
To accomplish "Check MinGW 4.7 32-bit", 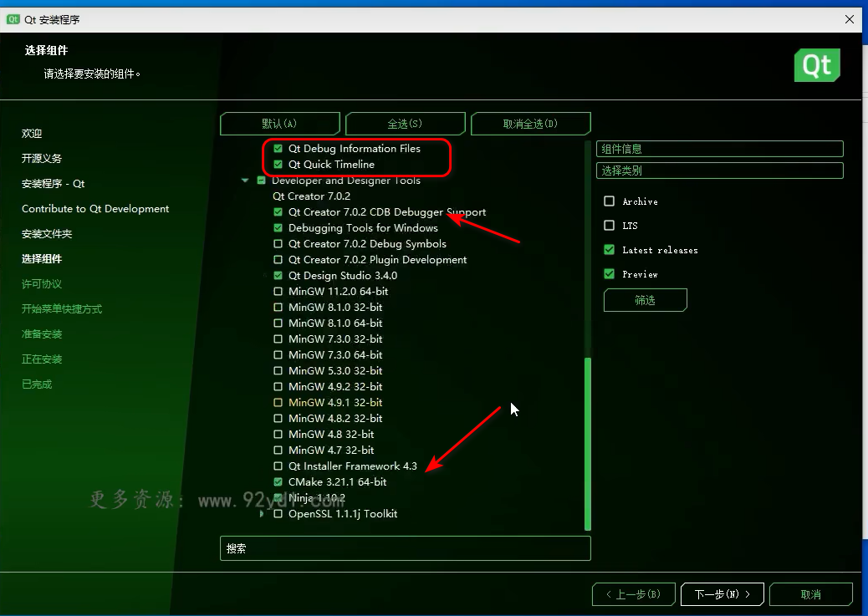I will (x=278, y=450).
